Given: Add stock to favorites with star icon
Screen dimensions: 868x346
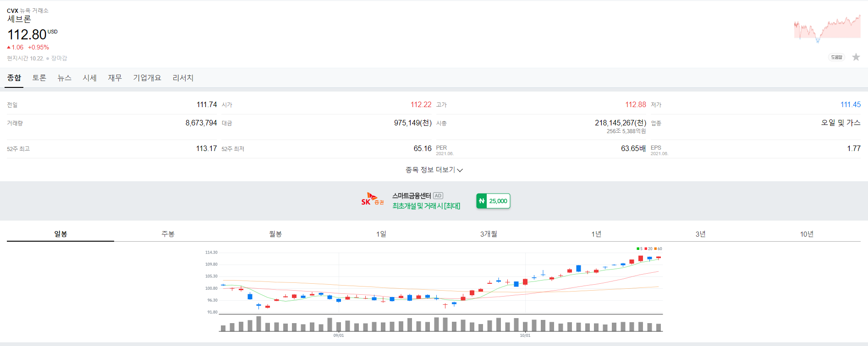Looking at the screenshot, I should point(856,57).
